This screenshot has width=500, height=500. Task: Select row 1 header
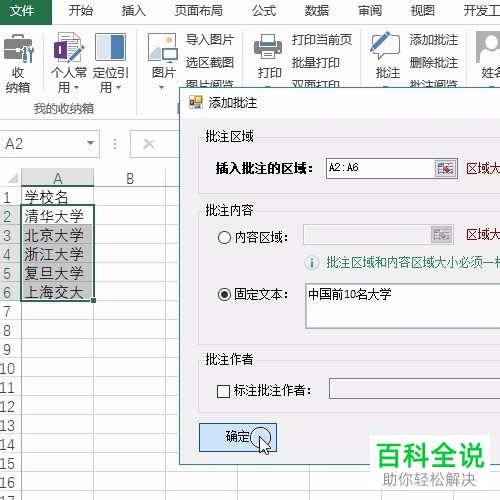[10, 197]
